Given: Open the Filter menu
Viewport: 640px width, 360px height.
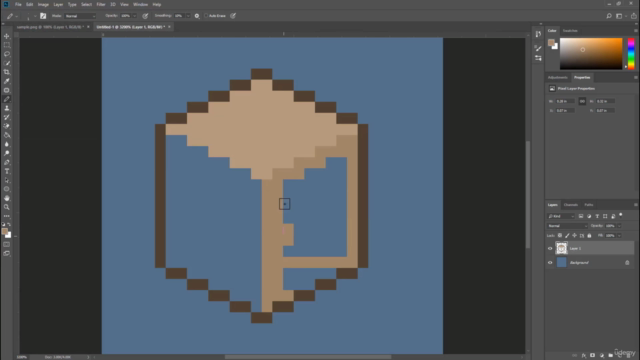Looking at the screenshot, I should coord(101,4).
